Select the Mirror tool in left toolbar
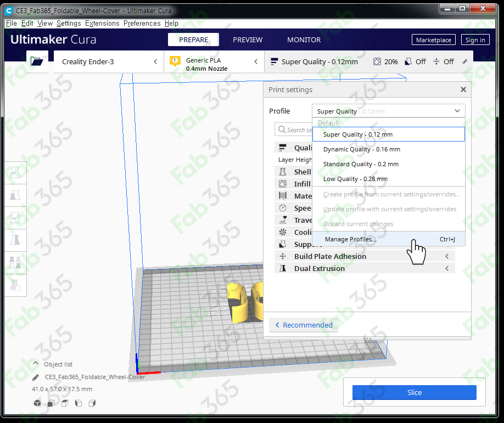504x423 pixels. 15,240
